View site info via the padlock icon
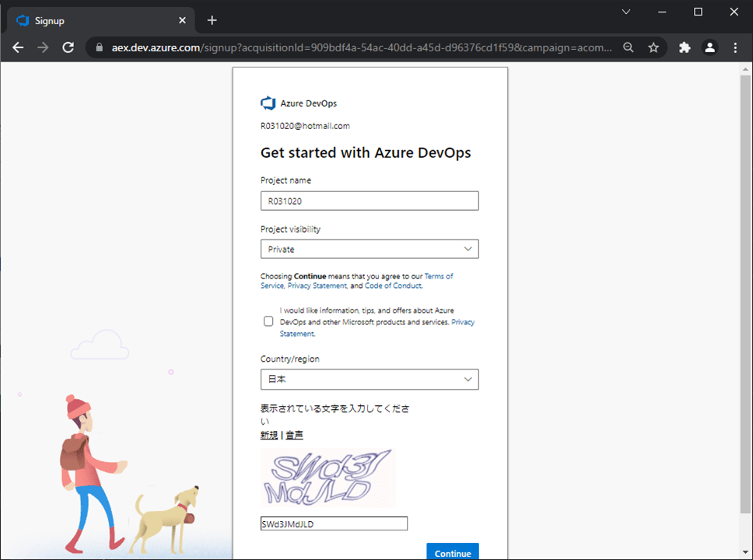The width and height of the screenshot is (753, 560). tap(100, 47)
